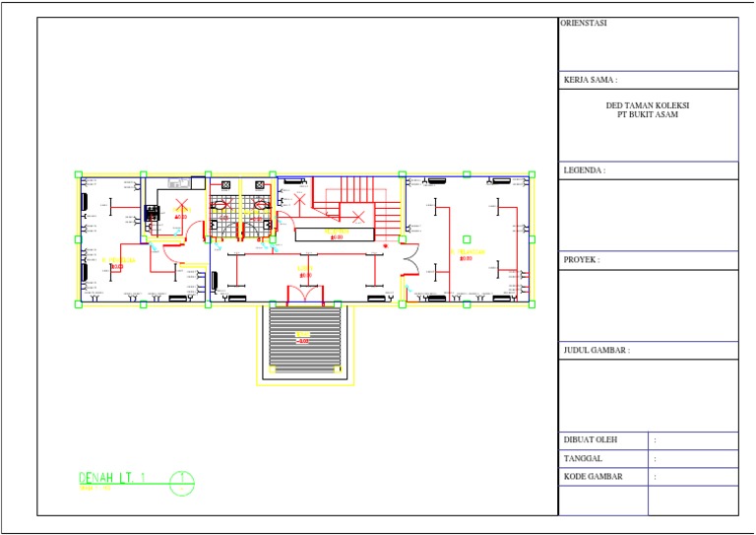Select the reception desk rectangle
The width and height of the screenshot is (756, 535).
click(335, 234)
